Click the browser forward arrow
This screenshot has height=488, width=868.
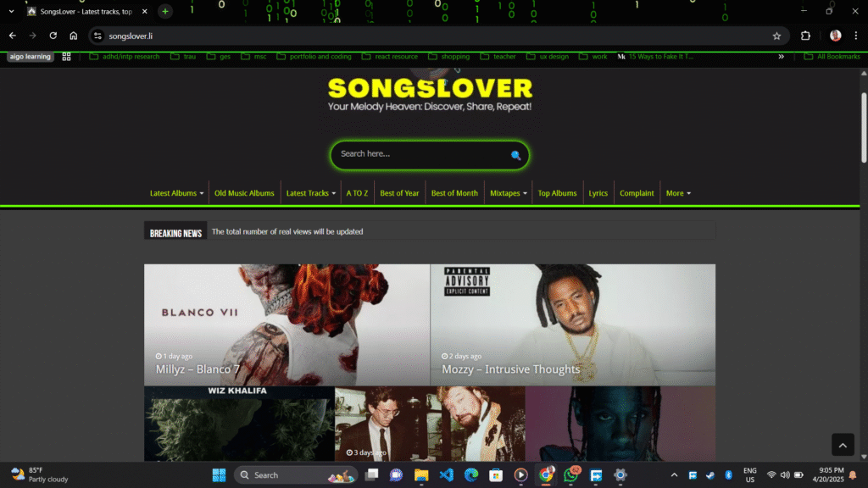33,36
